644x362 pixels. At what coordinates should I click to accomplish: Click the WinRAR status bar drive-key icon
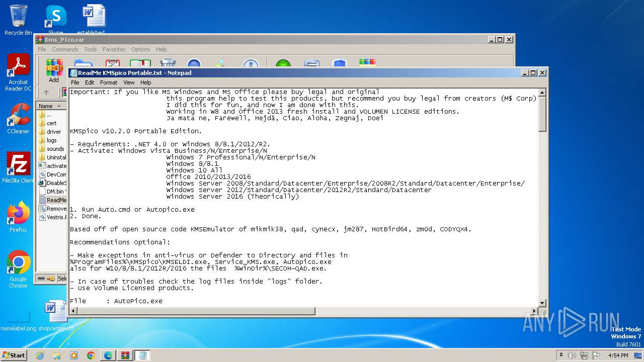[46, 278]
